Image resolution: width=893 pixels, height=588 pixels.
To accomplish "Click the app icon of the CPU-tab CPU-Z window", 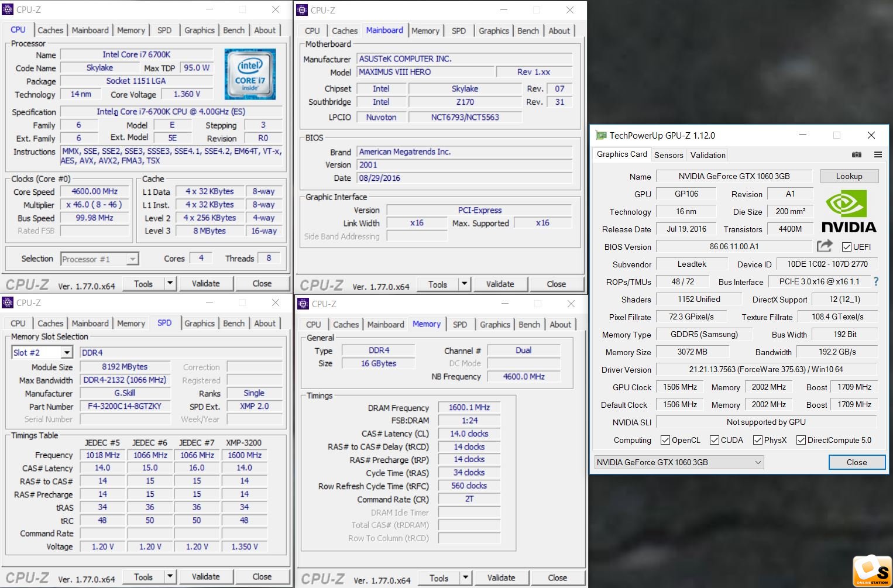I will coord(8,9).
